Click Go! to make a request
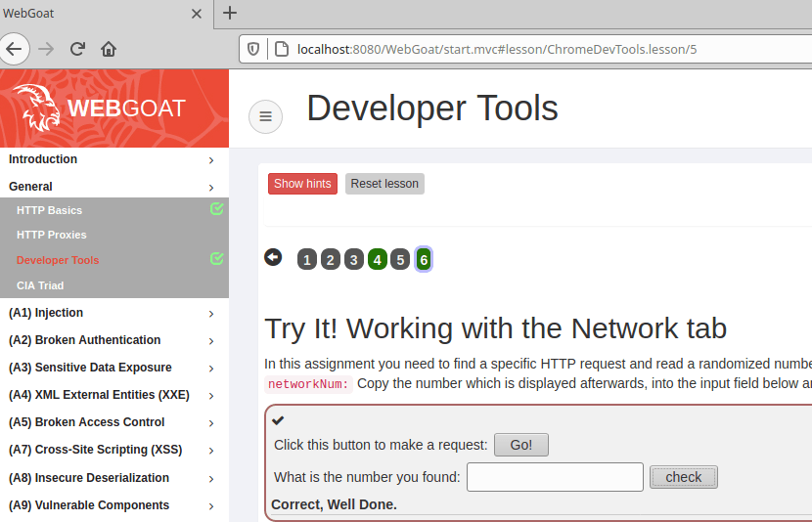 point(520,445)
